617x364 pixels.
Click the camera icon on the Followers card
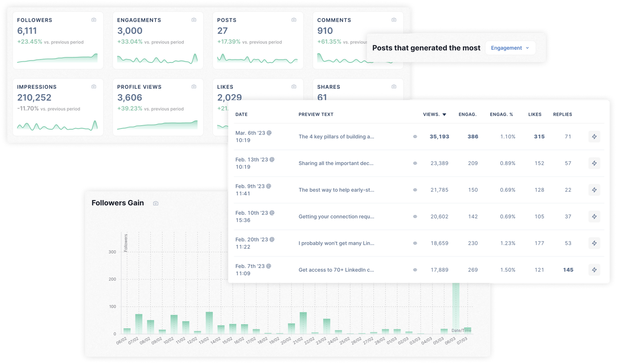coord(93,19)
